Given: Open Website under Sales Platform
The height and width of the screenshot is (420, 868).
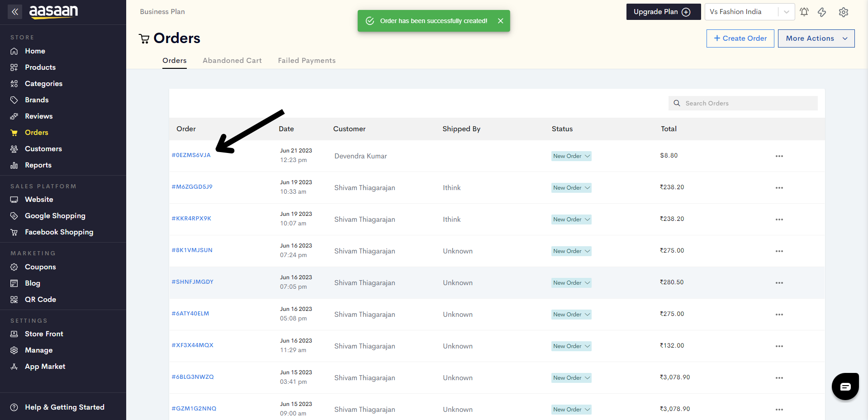Looking at the screenshot, I should (39, 200).
